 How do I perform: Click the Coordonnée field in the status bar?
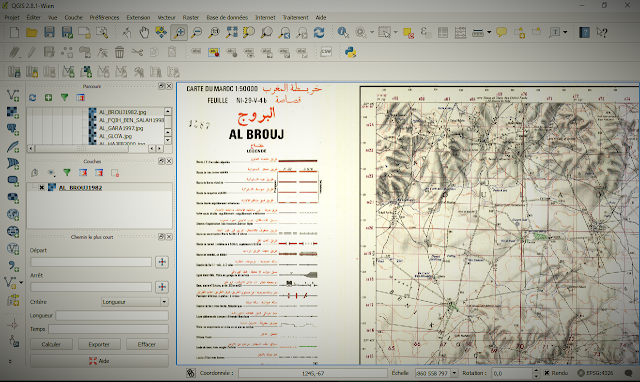pyautogui.click(x=313, y=373)
